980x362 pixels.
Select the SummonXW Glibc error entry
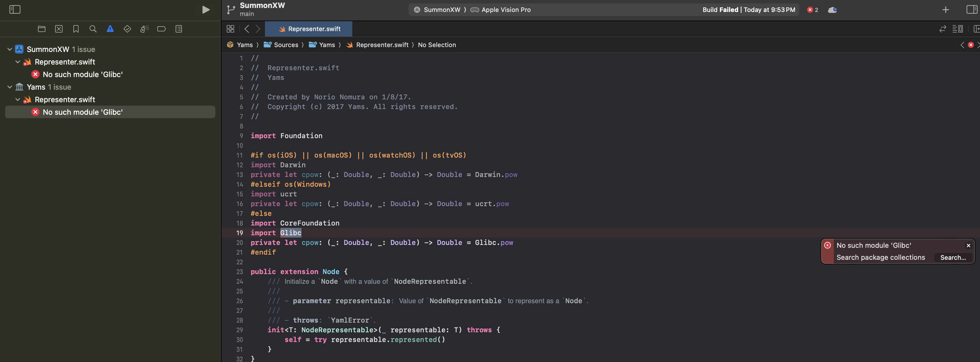(x=82, y=75)
